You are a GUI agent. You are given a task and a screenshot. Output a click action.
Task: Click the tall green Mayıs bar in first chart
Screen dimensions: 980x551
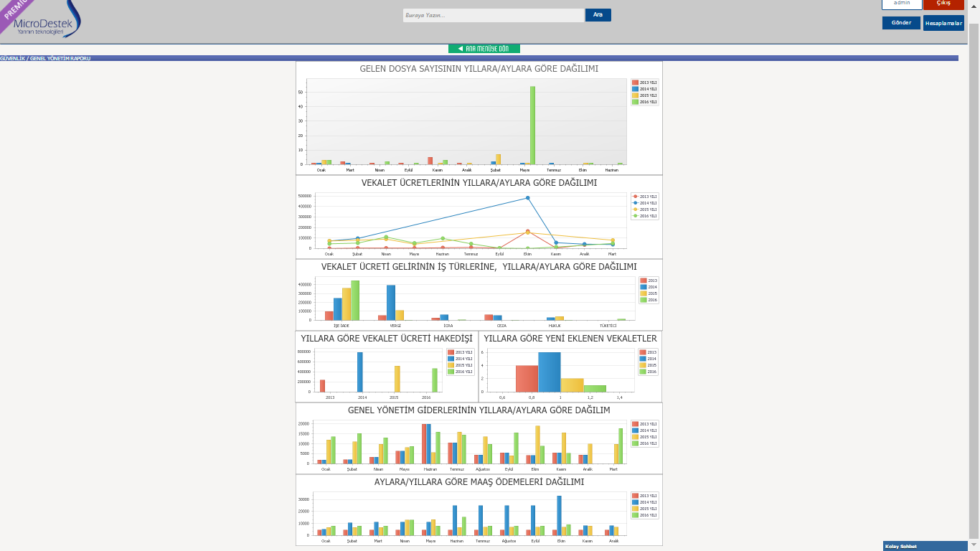[532, 125]
